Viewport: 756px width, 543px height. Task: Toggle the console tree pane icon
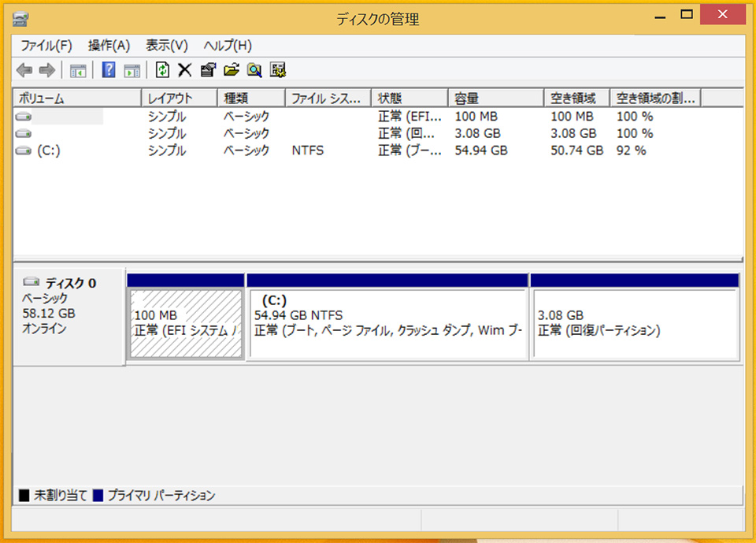coord(78,70)
